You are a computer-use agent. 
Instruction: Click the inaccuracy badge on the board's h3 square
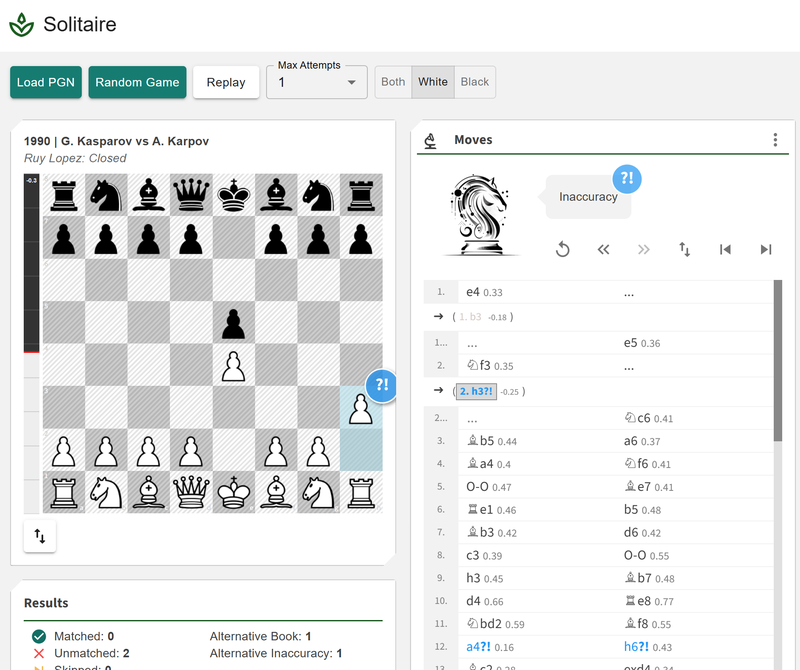(381, 385)
